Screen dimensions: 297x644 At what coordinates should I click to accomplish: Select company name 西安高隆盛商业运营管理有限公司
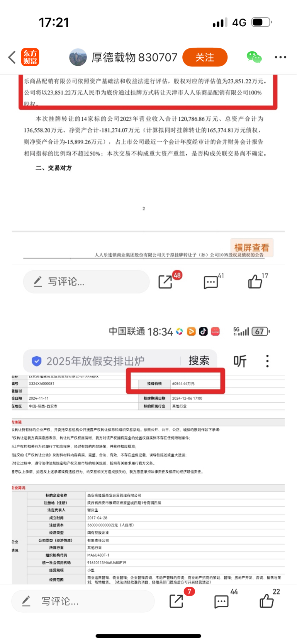pos(114,495)
